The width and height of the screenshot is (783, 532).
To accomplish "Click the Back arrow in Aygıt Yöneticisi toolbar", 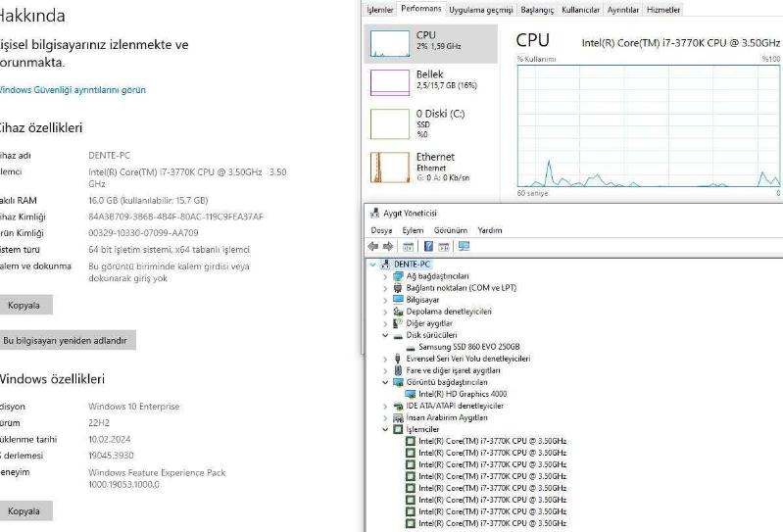I will pos(373,246).
